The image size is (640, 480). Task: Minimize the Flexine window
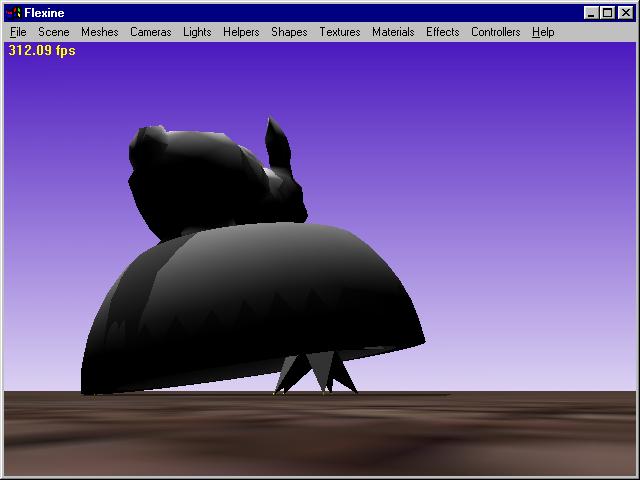591,13
